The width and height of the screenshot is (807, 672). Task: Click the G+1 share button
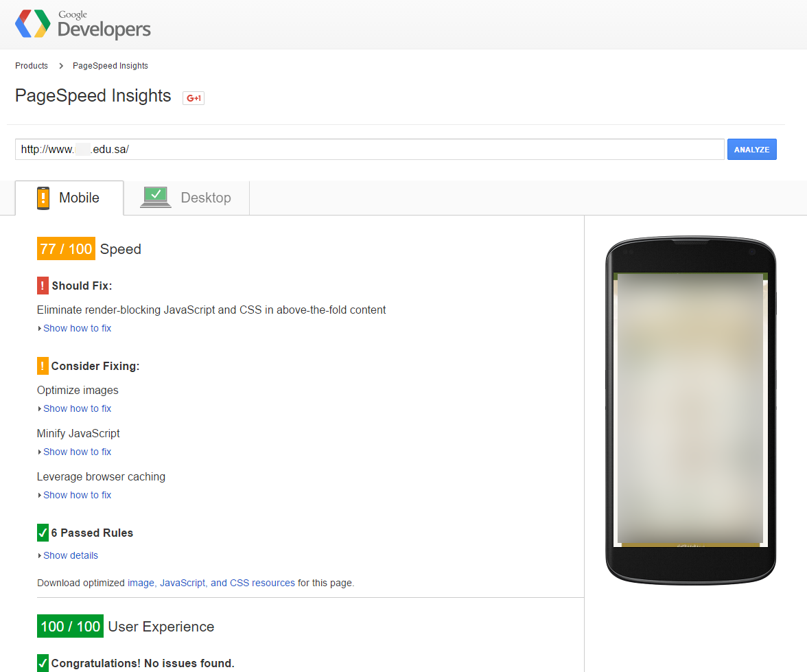point(194,98)
